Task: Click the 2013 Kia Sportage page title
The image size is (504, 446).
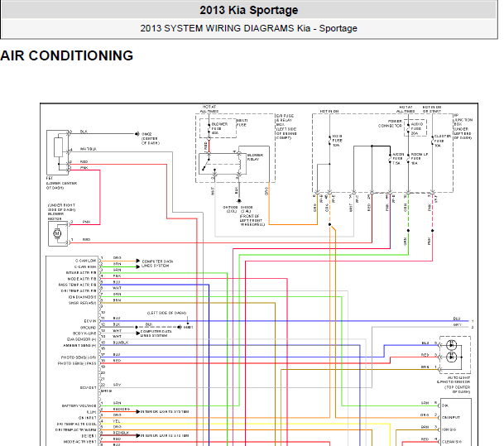Action: (x=249, y=10)
